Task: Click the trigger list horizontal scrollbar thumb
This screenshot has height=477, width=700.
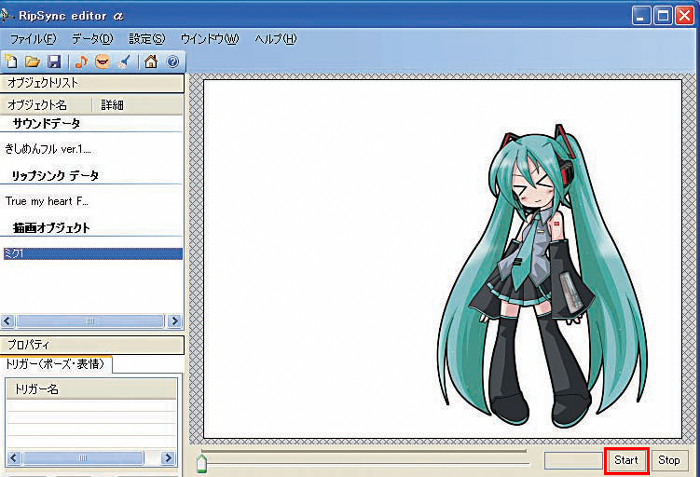Action: (x=83, y=458)
